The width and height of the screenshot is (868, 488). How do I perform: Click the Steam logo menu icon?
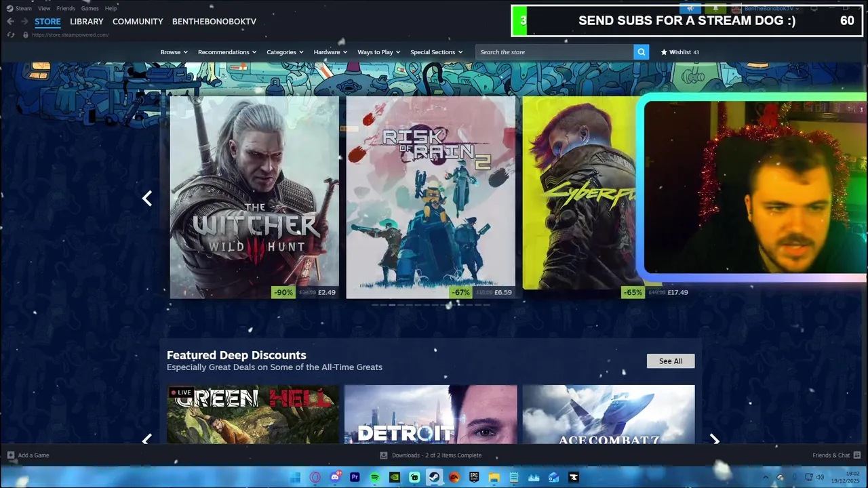(x=9, y=8)
